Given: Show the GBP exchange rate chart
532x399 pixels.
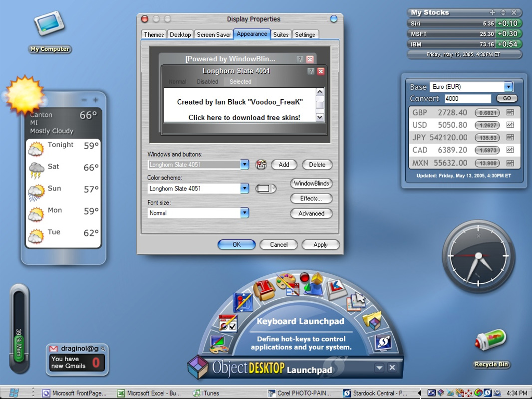Looking at the screenshot, I should [510, 113].
